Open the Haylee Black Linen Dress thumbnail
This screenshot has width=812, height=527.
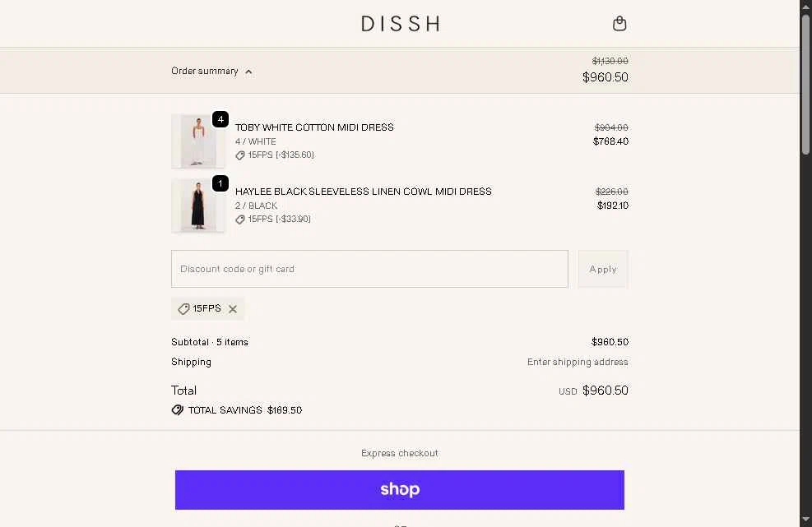coord(197,206)
